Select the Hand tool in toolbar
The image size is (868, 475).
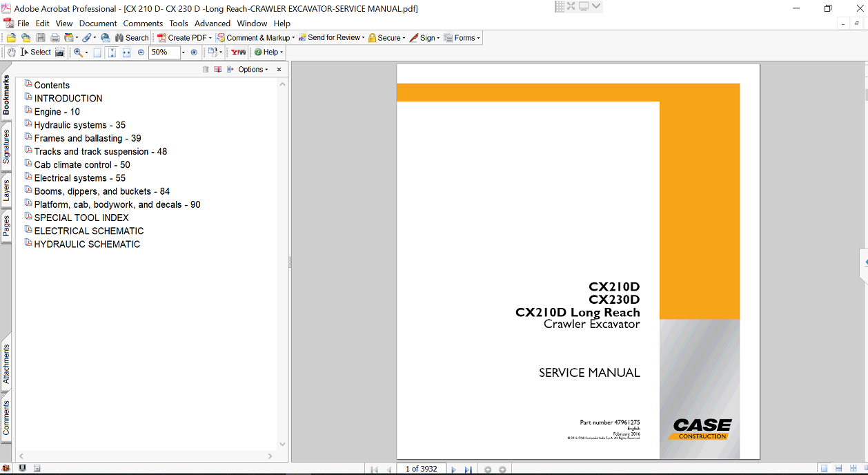(11, 52)
